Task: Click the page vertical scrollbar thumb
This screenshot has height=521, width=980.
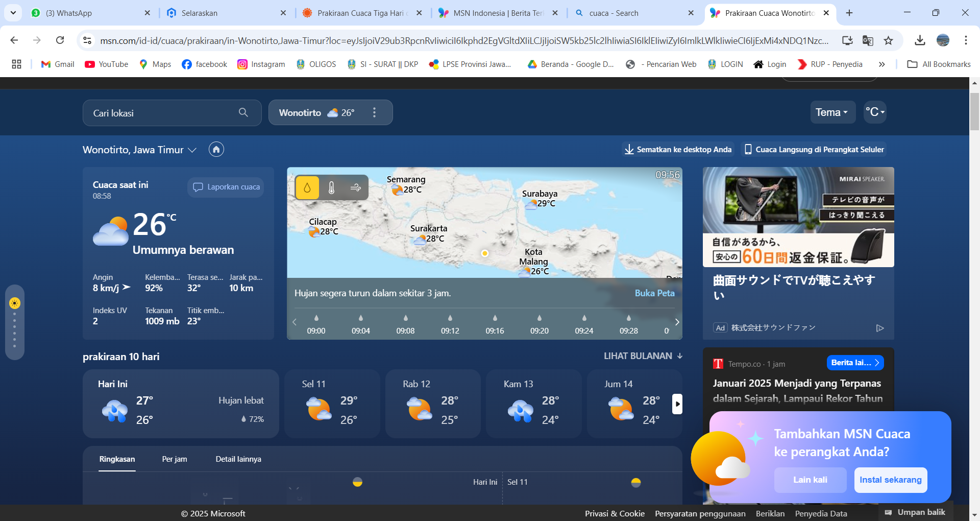Action: coord(974,112)
